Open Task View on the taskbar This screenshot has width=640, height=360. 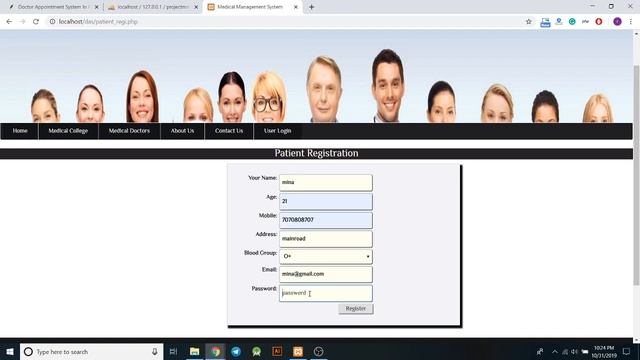(173, 351)
